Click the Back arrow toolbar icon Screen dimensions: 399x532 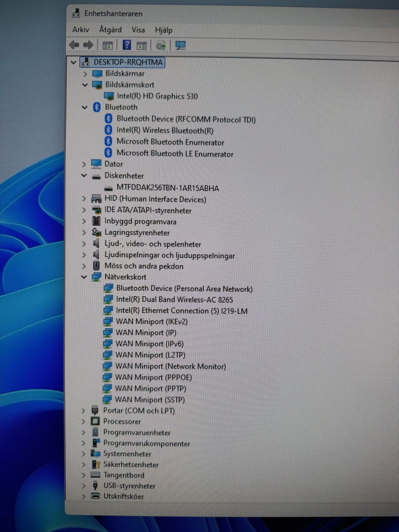point(74,45)
